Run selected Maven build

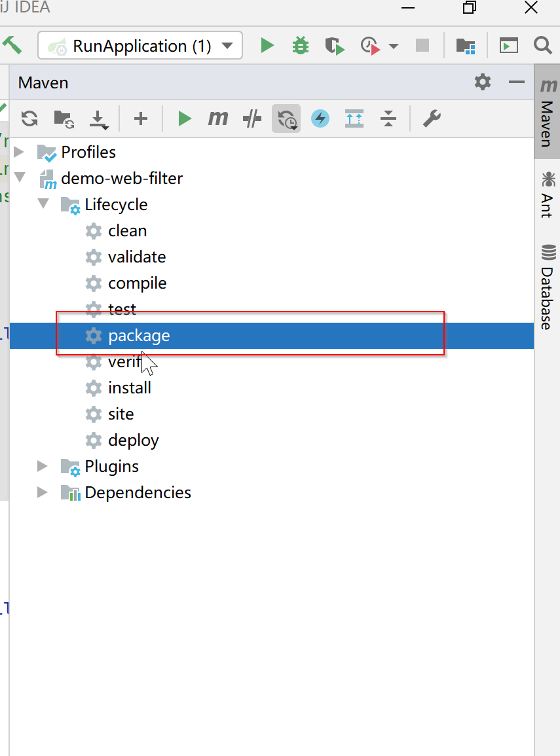pyautogui.click(x=184, y=118)
